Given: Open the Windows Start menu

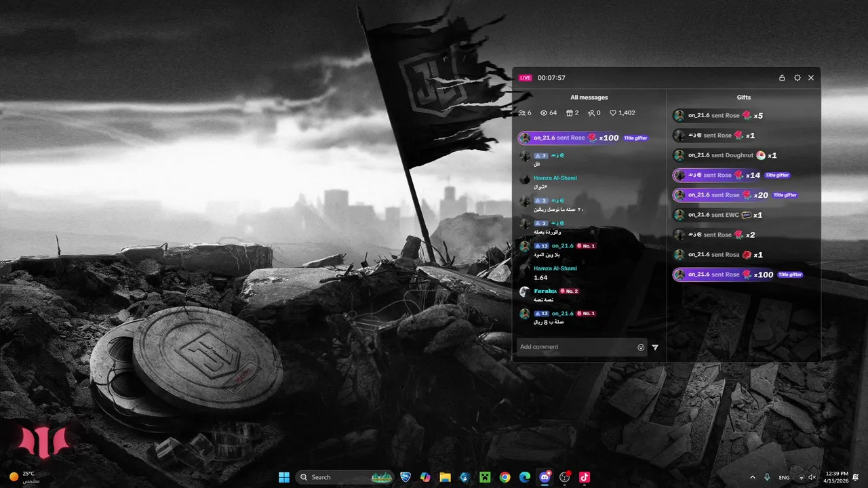Looking at the screenshot, I should point(284,477).
